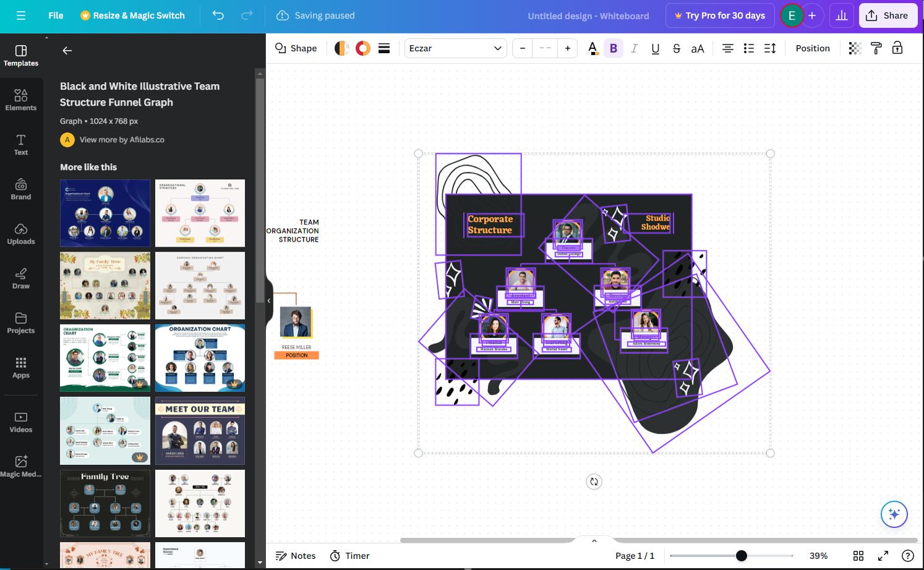
Task: Select the Copy style tool
Action: 876,48
